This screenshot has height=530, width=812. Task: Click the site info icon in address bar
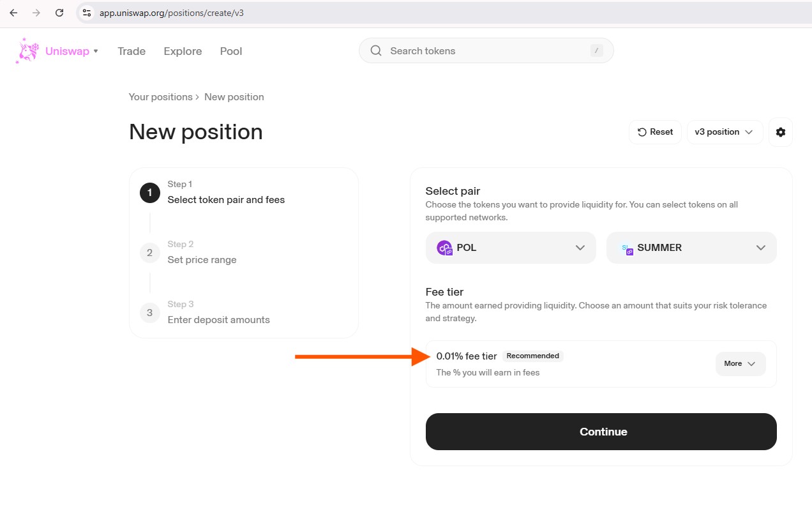tap(87, 13)
